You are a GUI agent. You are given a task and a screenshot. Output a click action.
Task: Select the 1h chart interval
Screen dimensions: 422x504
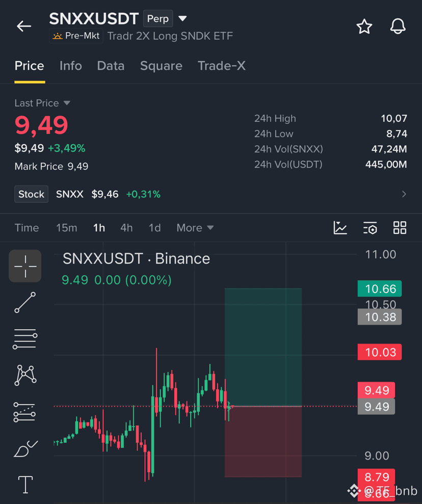pyautogui.click(x=99, y=228)
